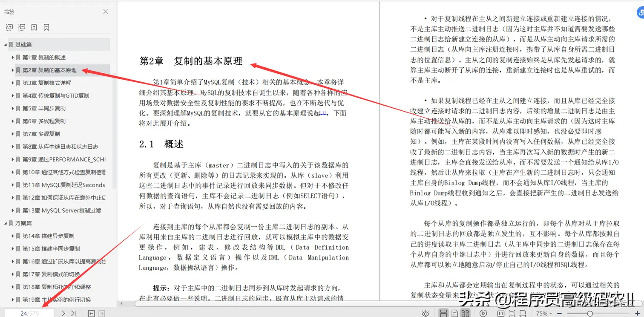This screenshot has height=317, width=644.
Task: Click the collapse all bookmarks icon
Action: coord(22,27)
